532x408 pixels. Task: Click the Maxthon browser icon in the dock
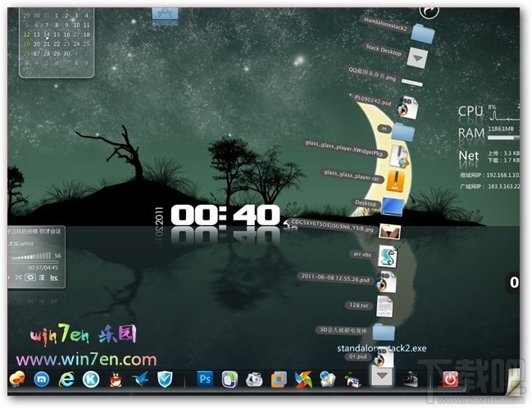pos(42,379)
